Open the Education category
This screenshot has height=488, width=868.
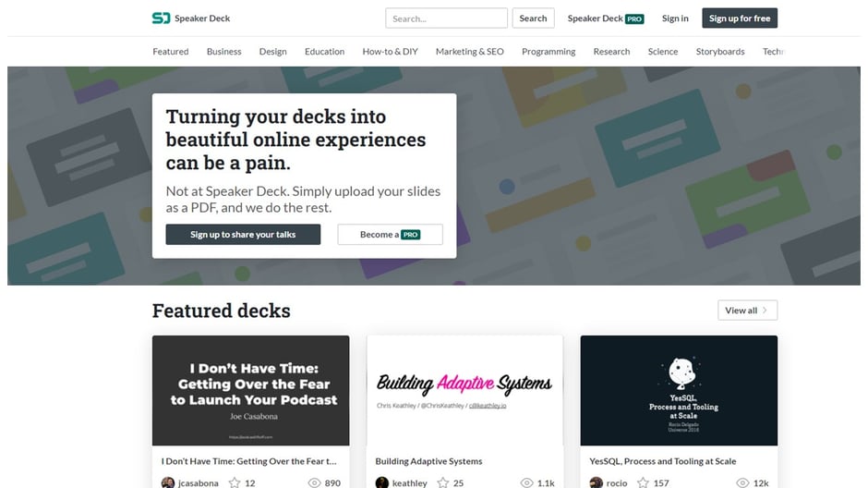(x=324, y=52)
